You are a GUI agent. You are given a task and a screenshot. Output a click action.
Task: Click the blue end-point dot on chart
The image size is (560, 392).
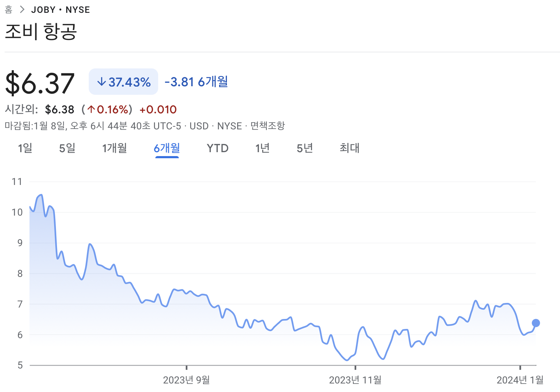pos(536,323)
